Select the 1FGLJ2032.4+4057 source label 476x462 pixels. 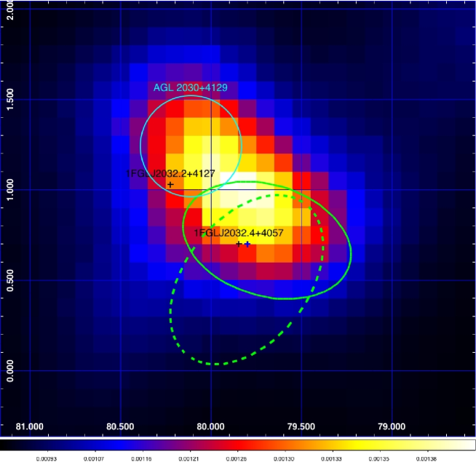tap(239, 233)
